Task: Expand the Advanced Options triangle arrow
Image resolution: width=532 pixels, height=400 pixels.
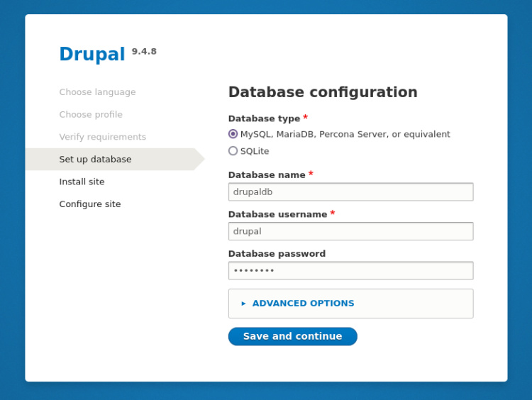Action: pyautogui.click(x=243, y=304)
